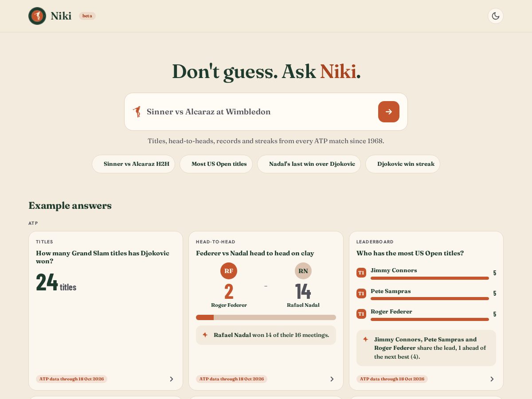Click Rafael Nadal name under score 14
This screenshot has width=532, height=399.
pos(303,305)
